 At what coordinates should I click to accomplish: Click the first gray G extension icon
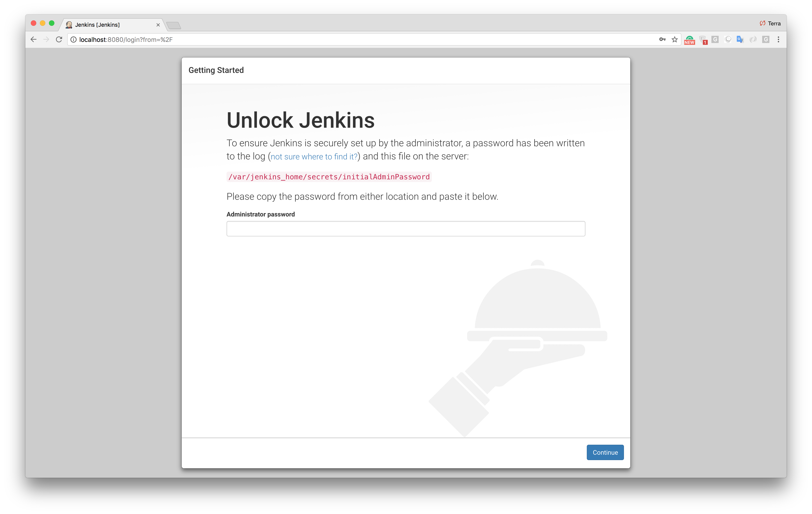715,39
